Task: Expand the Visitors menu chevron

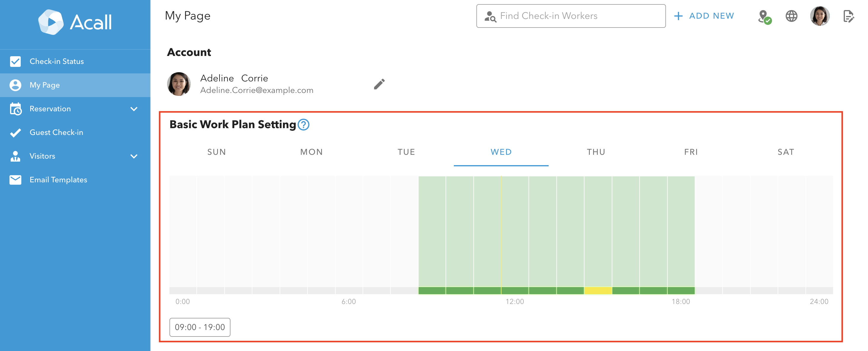Action: click(134, 156)
